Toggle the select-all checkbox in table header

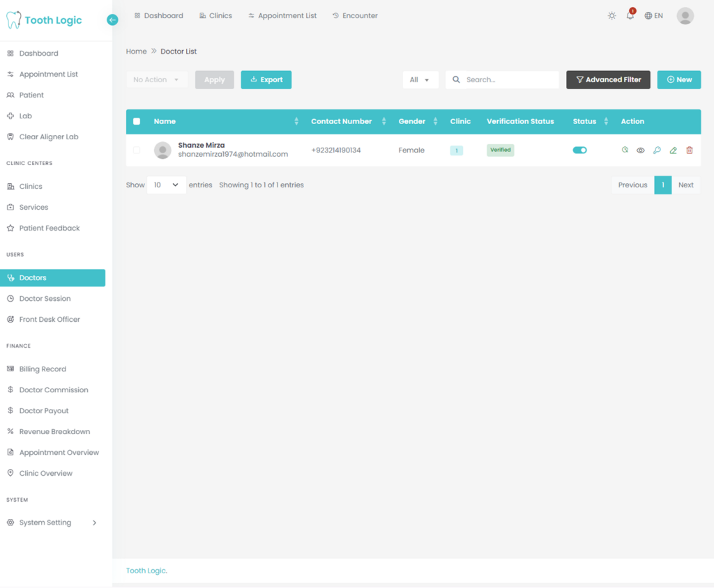(x=137, y=121)
